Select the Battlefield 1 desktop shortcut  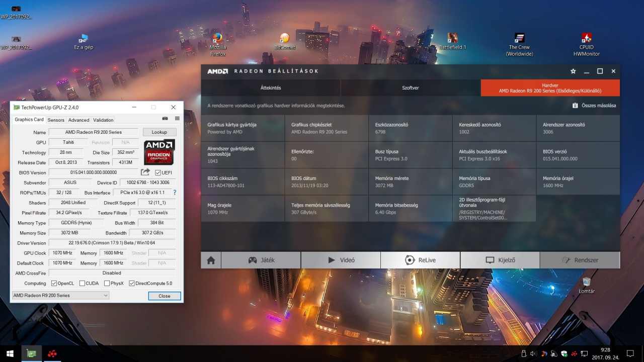pos(453,41)
